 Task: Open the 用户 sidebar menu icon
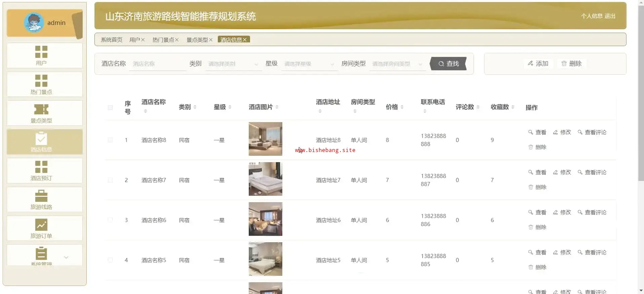(x=41, y=52)
